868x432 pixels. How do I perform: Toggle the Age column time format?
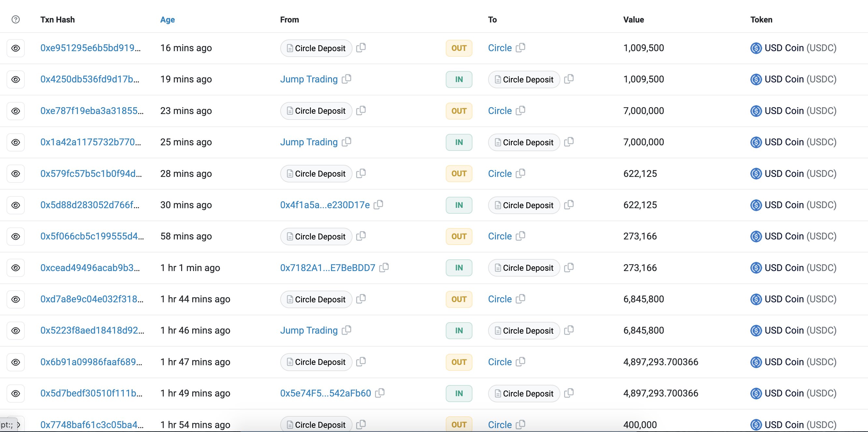point(167,20)
